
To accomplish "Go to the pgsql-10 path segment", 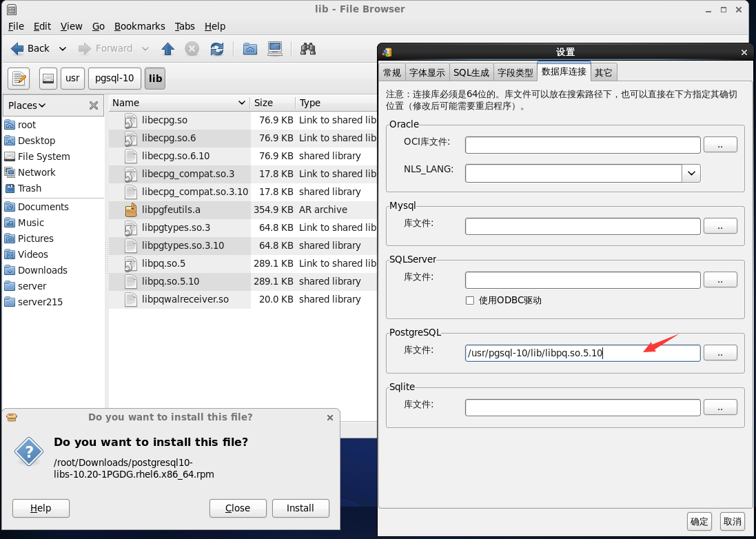I will click(x=114, y=78).
